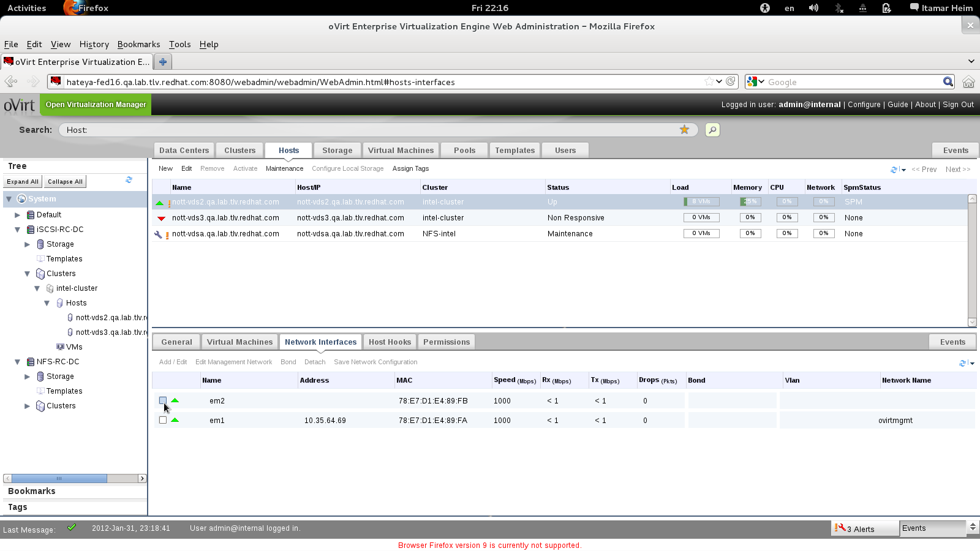Click Clusters icon under iSCSI-RC-DC
980x551 pixels.
[40, 274]
